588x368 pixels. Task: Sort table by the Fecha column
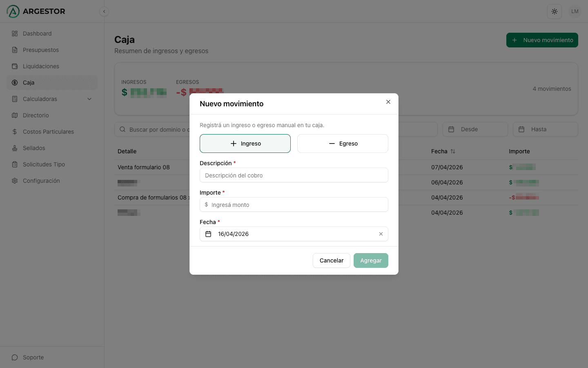pos(443,151)
